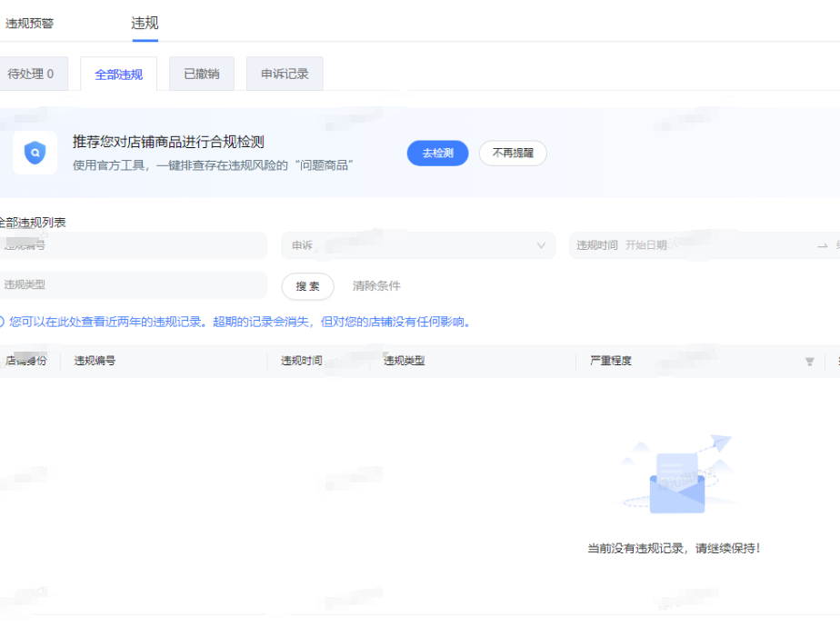Focus the 违规类型 input field

point(132,284)
